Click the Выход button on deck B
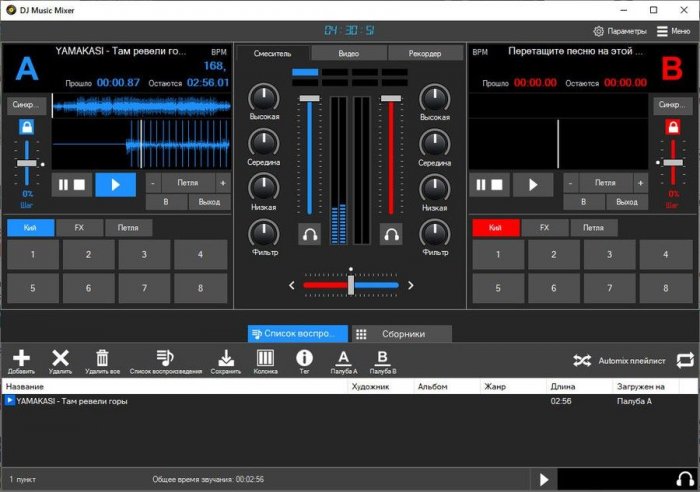This screenshot has height=492, width=700. coord(627,202)
